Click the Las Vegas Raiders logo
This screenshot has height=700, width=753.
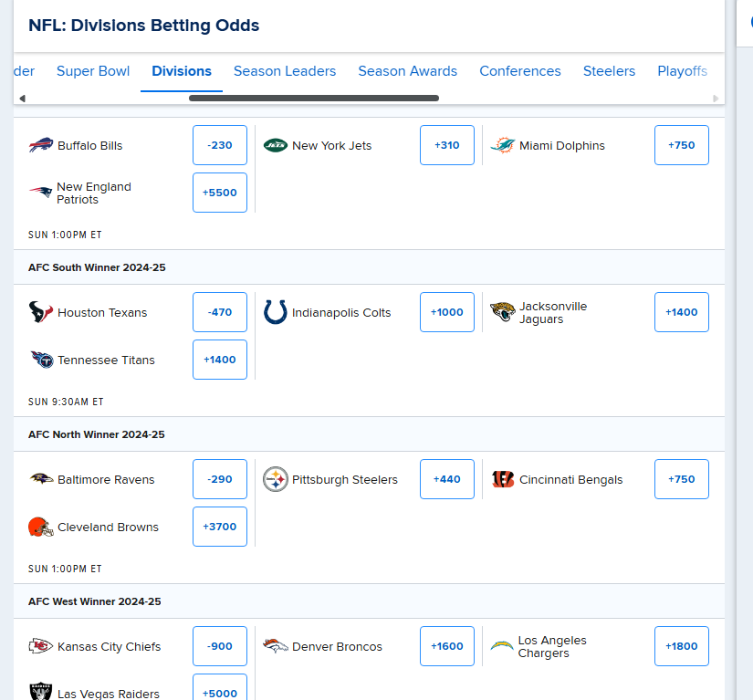pos(41,692)
